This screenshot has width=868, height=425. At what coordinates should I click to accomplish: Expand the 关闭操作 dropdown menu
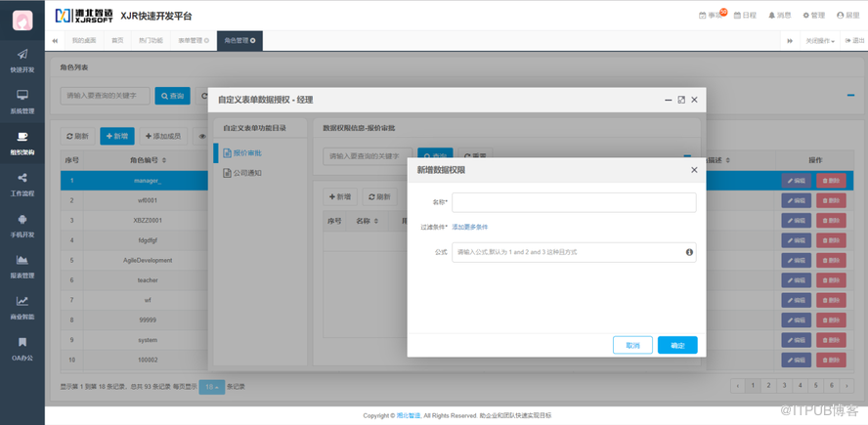tap(819, 41)
